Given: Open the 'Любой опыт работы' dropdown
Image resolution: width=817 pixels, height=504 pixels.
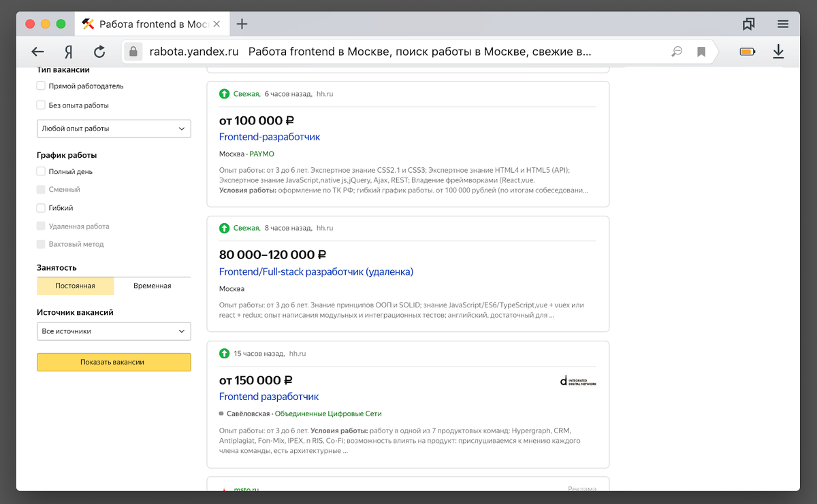Looking at the screenshot, I should pyautogui.click(x=114, y=129).
